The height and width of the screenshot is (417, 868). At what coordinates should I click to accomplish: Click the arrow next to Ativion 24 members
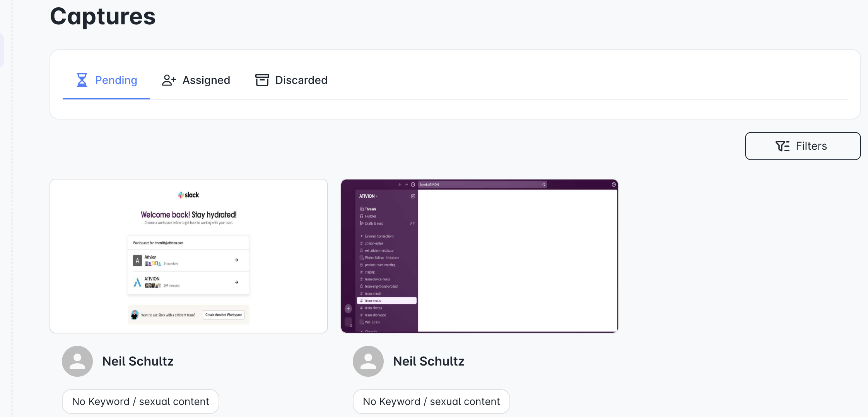point(236,260)
